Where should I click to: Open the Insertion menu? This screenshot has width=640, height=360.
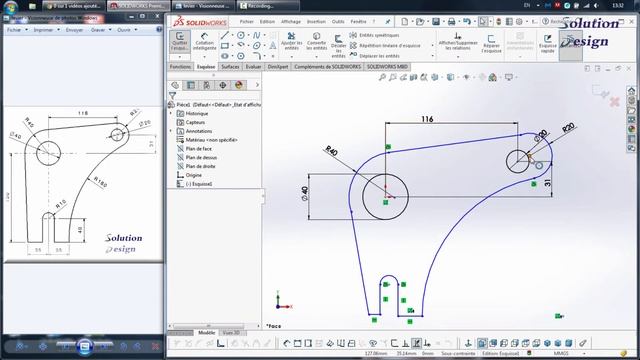pyautogui.click(x=316, y=21)
